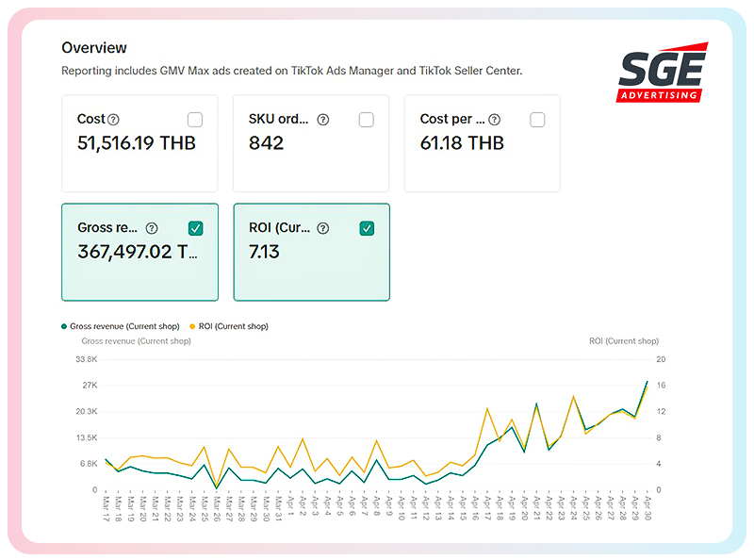Image resolution: width=754 pixels, height=560 pixels.
Task: Click the gray Gross revenue axis title
Action: coord(136,341)
